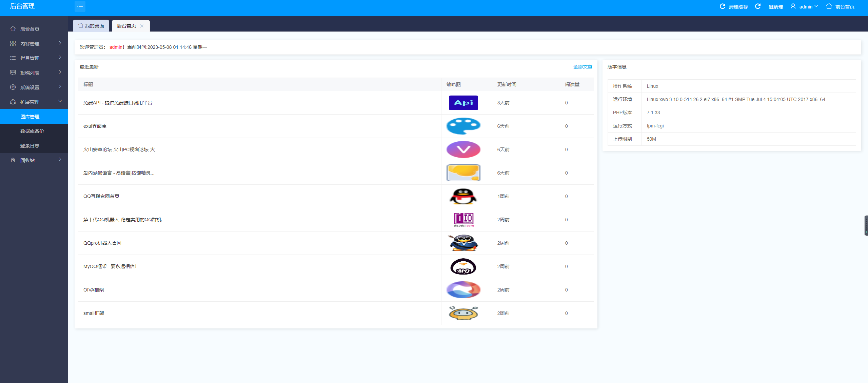Click the 一键清理 refresh icon

click(x=758, y=6)
